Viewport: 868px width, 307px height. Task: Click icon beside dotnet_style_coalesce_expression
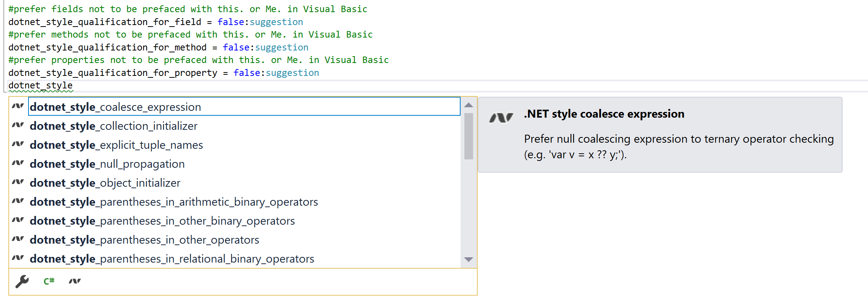18,106
